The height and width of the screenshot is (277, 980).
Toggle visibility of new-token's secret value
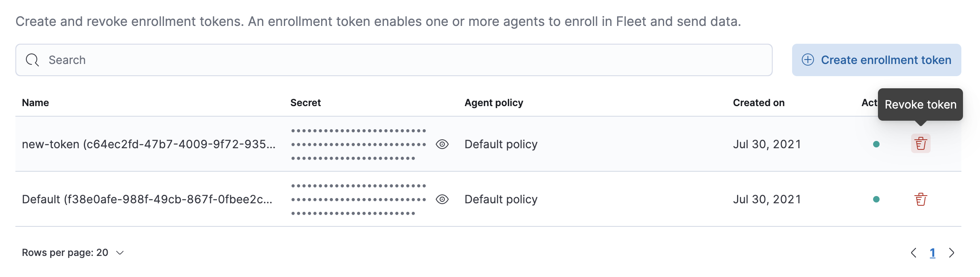(x=443, y=144)
